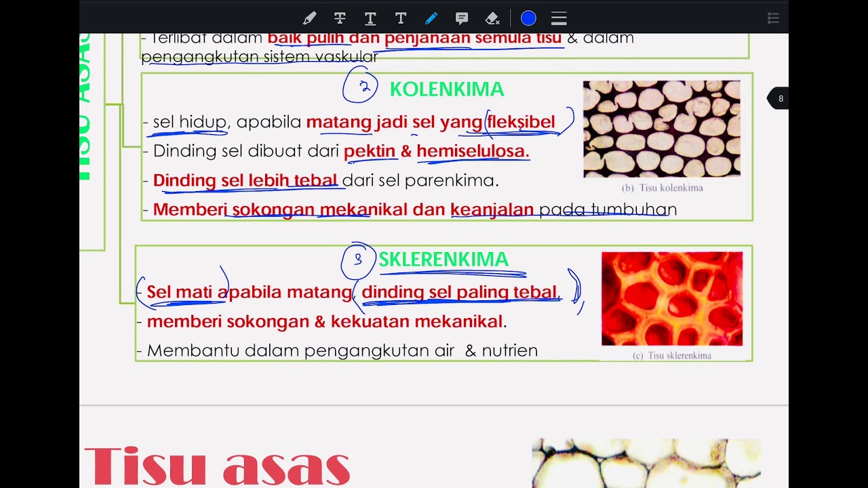Click the Tisu sklerenkima image
Screen dimensions: 868x488
672,298
